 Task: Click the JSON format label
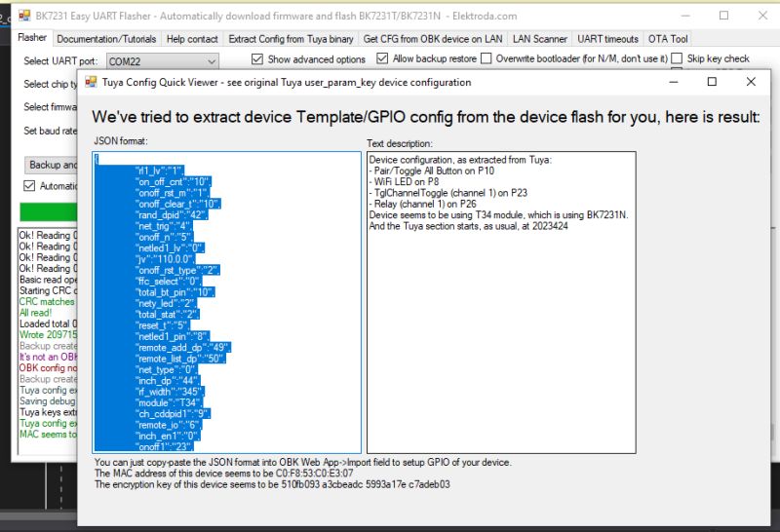(x=121, y=141)
